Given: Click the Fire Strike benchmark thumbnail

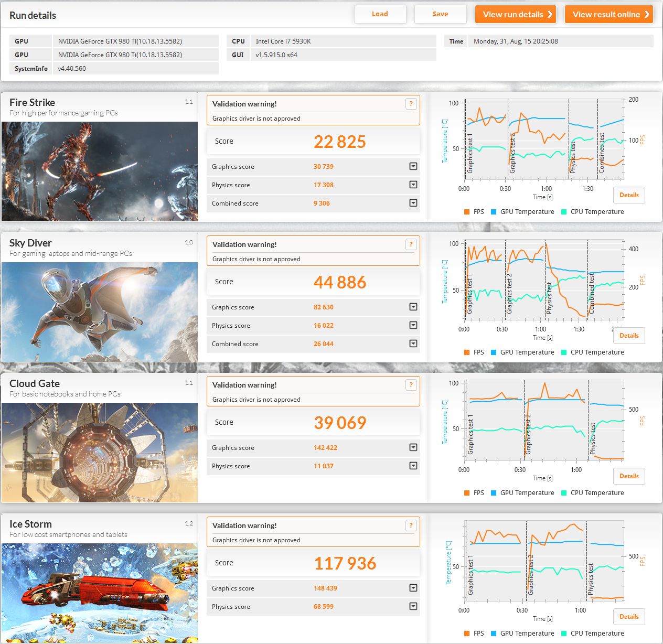Looking at the screenshot, I should pos(100,171).
